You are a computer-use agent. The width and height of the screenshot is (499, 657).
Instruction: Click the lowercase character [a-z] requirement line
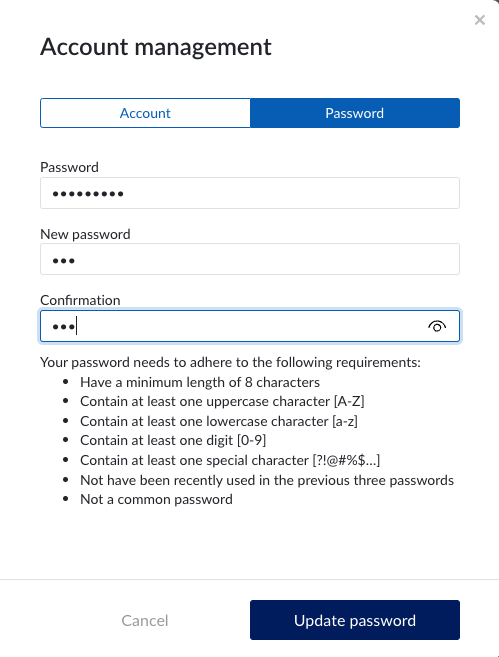click(x=219, y=421)
